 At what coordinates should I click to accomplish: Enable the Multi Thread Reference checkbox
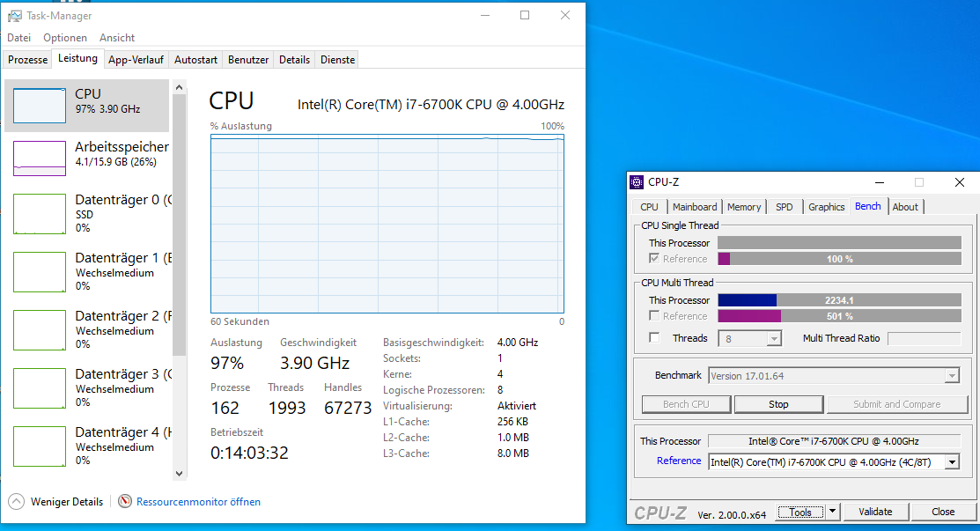coord(654,316)
